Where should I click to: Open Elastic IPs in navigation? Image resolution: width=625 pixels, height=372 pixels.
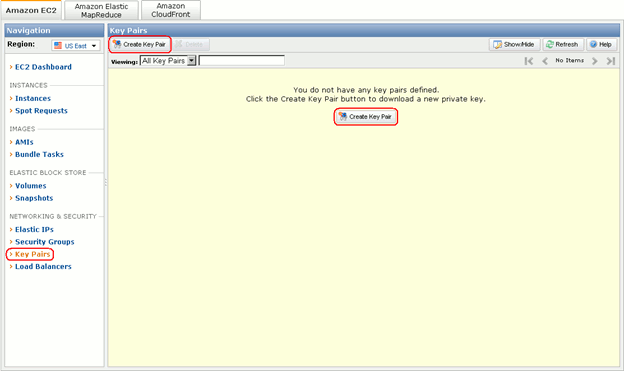coord(34,230)
